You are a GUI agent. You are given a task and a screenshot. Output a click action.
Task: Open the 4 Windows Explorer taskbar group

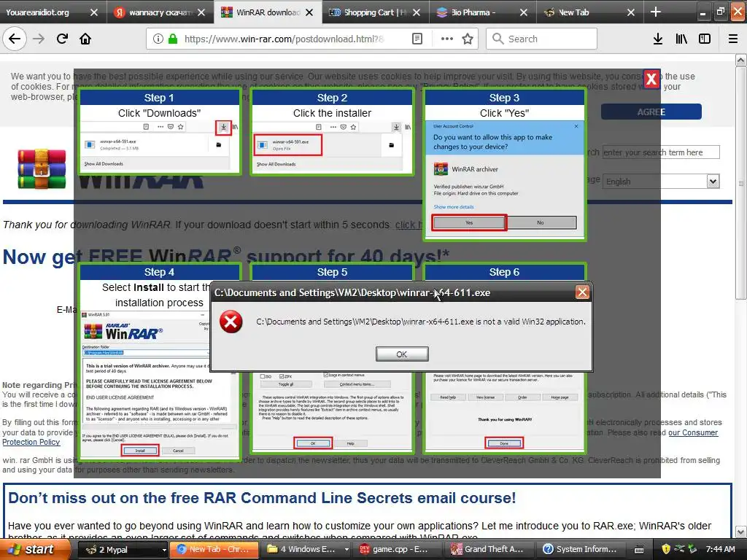[306, 550]
